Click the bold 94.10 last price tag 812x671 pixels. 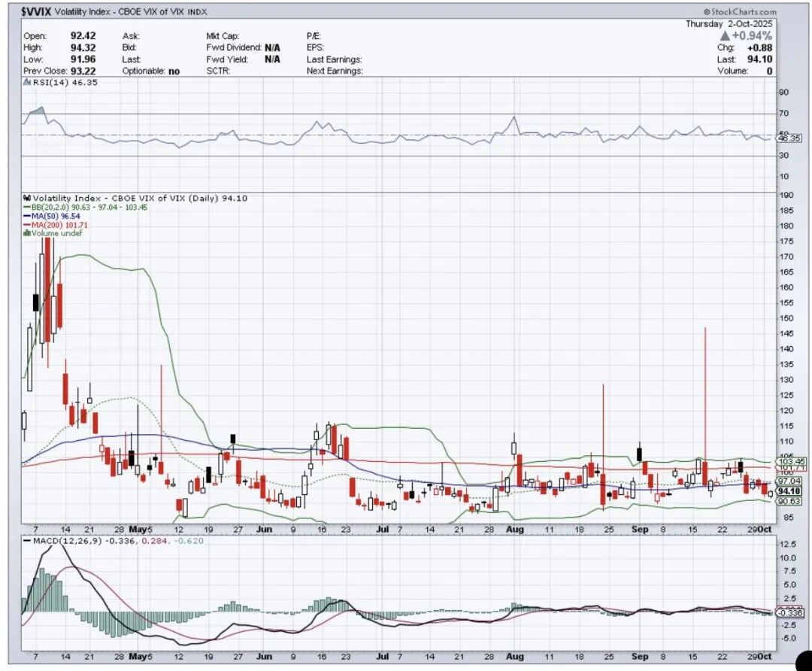789,491
